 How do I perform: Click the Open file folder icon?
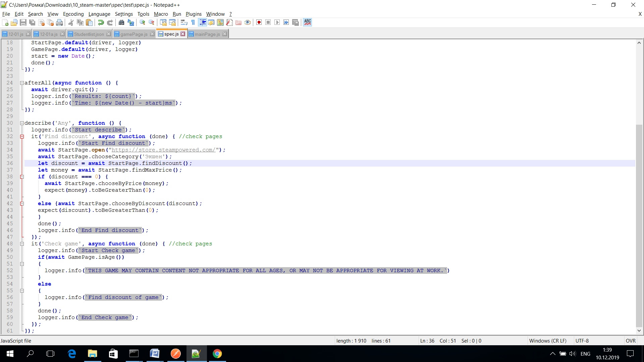[x=14, y=22]
